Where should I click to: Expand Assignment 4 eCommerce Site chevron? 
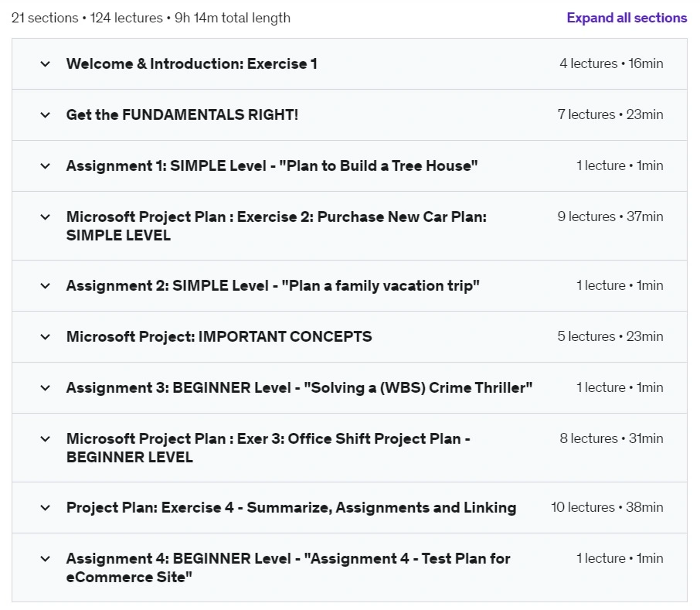pos(45,559)
